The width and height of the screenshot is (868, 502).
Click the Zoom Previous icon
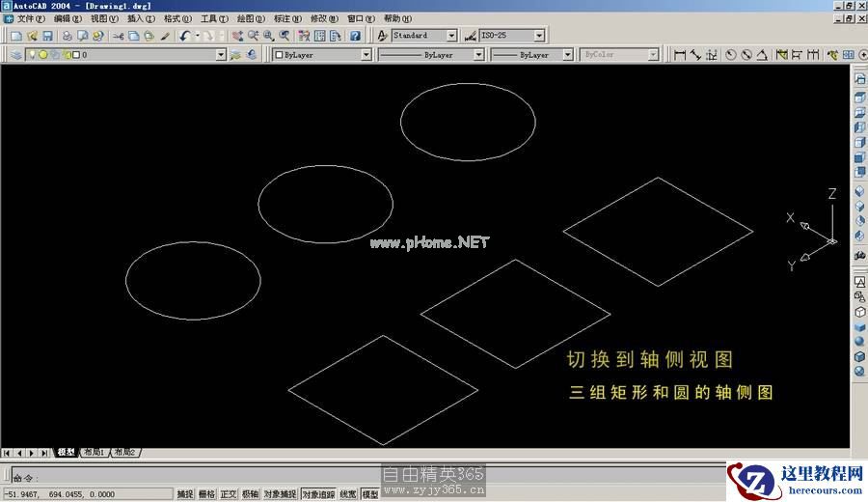[x=284, y=36]
